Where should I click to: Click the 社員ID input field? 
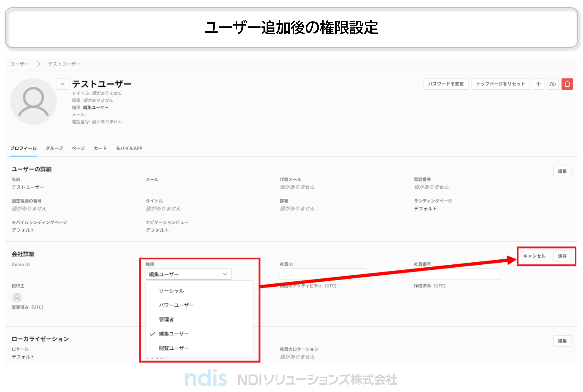tap(323, 274)
